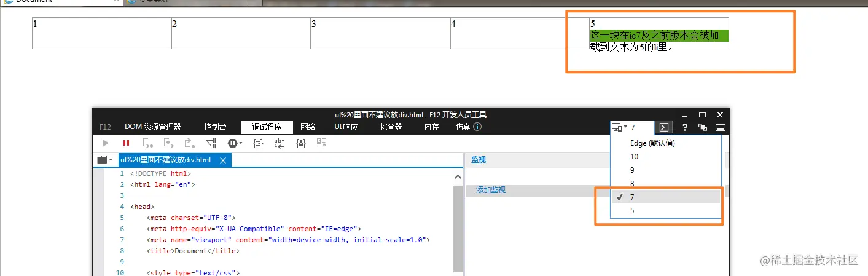This screenshot has height=276, width=868.
Task: Click the pretty print braces icon
Action: pos(259,143)
